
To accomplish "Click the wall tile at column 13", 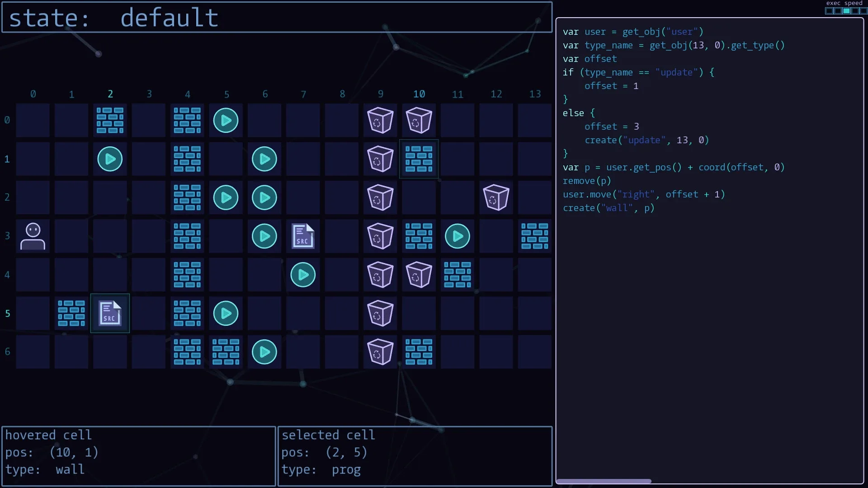I will 534,236.
